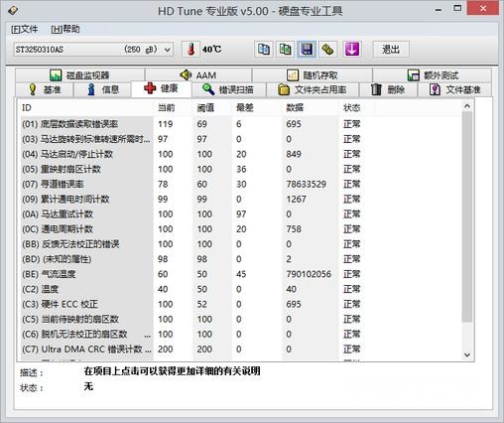Open the 错误扫描 tab
504x423 pixels.
click(x=228, y=89)
